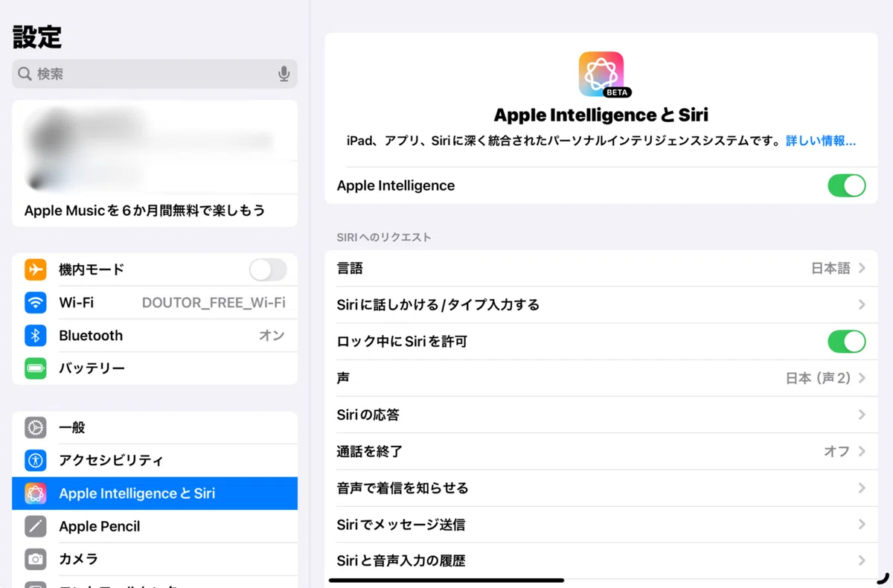Click the 日本語 language value

point(830,268)
